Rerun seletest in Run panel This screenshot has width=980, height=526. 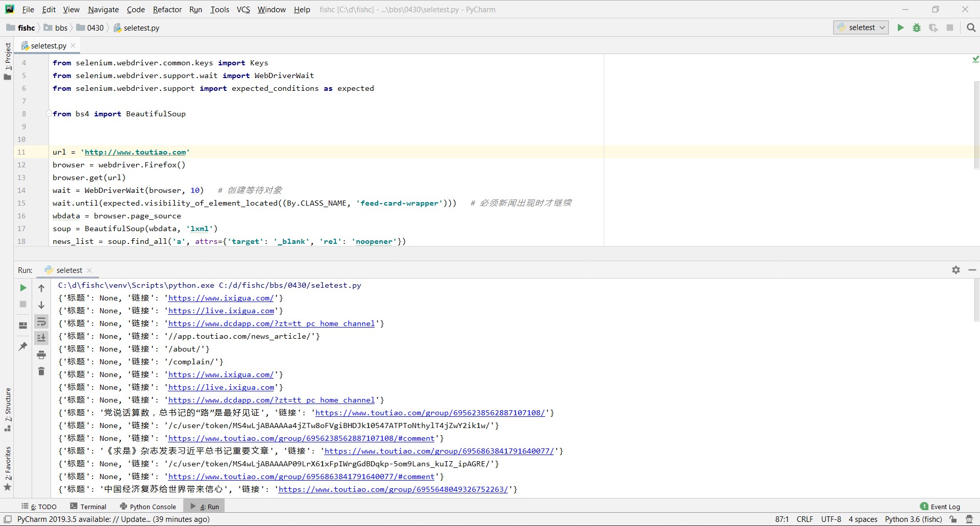pos(23,288)
